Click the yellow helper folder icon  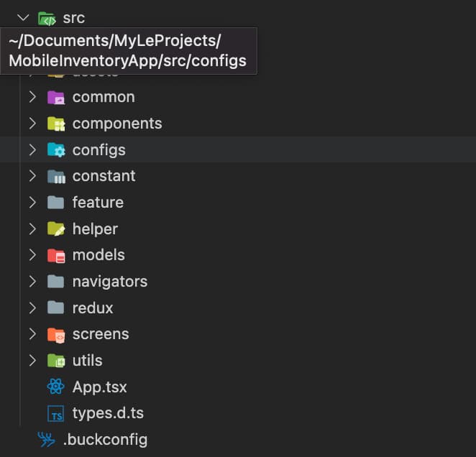55,229
